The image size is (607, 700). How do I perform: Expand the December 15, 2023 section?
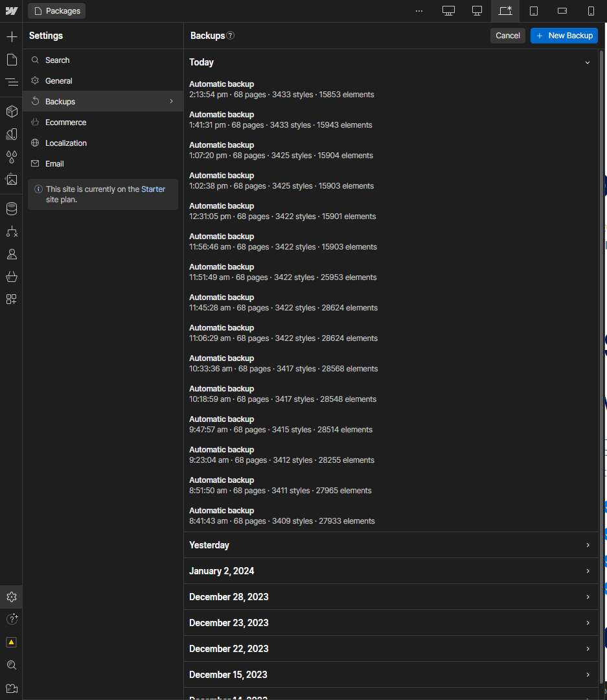391,675
